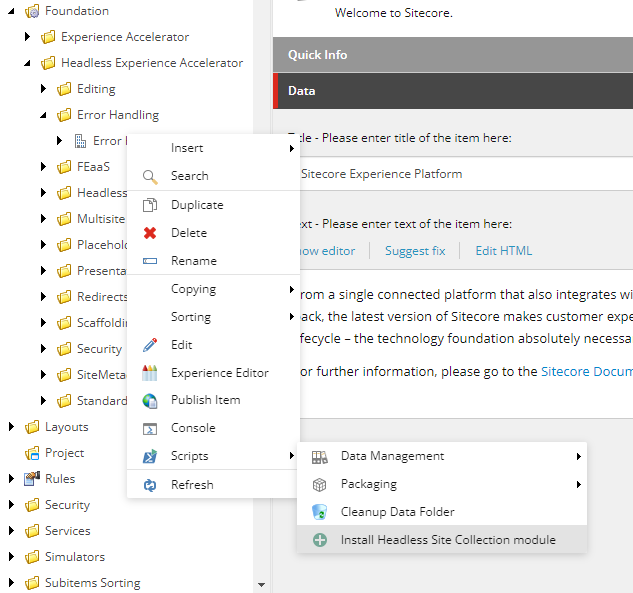
Task: Expand the Editing folder node
Action: coord(44,89)
